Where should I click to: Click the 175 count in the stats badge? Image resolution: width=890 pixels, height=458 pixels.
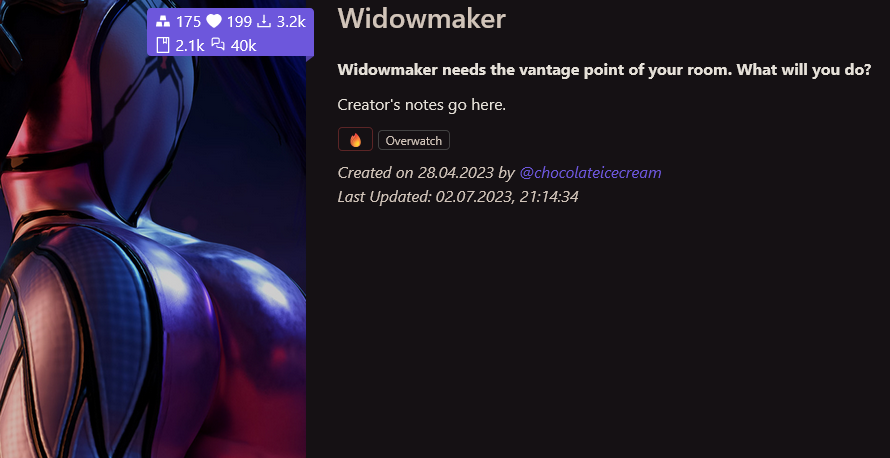click(188, 22)
